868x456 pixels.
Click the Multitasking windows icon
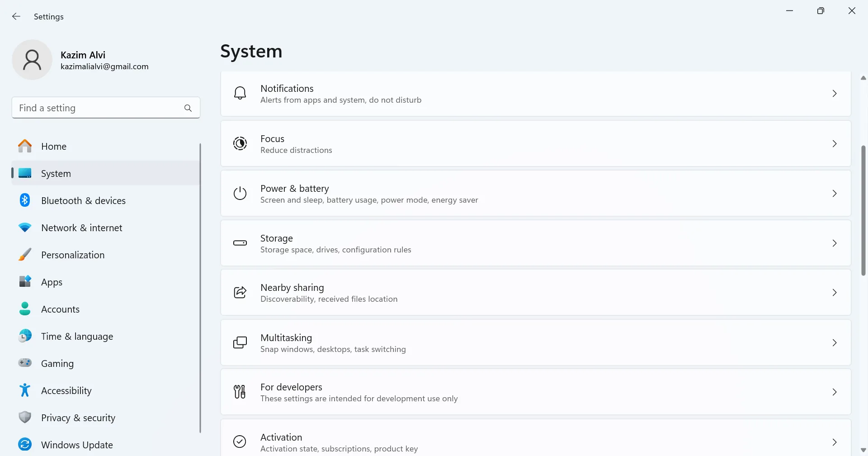(240, 343)
